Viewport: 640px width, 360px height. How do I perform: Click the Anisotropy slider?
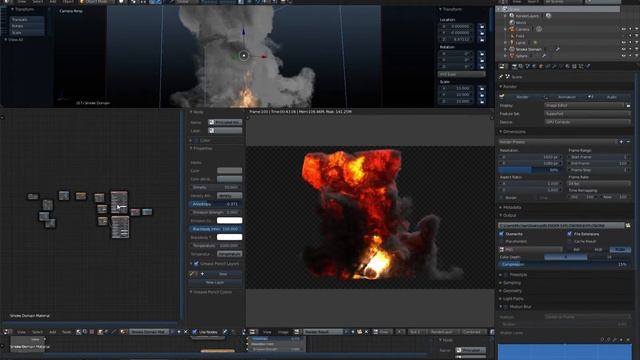215,204
